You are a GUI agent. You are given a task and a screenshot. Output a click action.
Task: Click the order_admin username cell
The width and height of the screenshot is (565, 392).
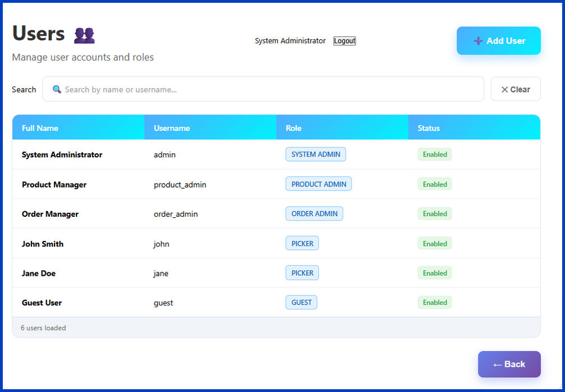[x=175, y=214]
